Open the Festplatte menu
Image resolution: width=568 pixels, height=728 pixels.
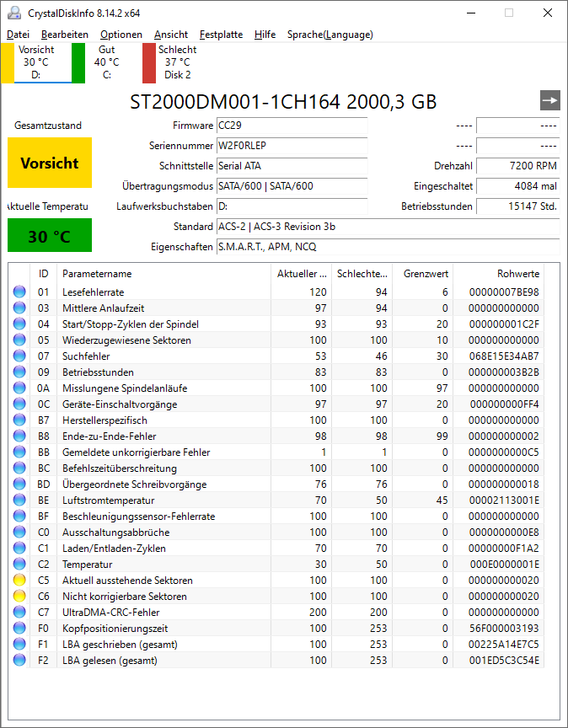point(221,35)
